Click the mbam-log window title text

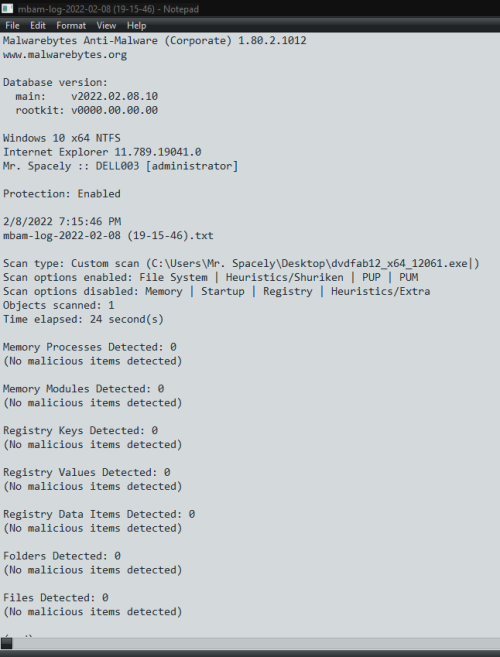point(108,9)
